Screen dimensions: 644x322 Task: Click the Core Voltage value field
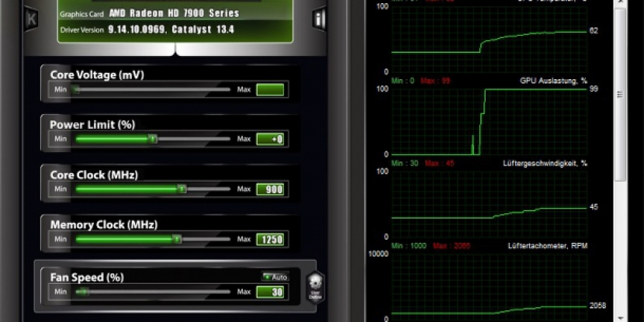(x=270, y=90)
